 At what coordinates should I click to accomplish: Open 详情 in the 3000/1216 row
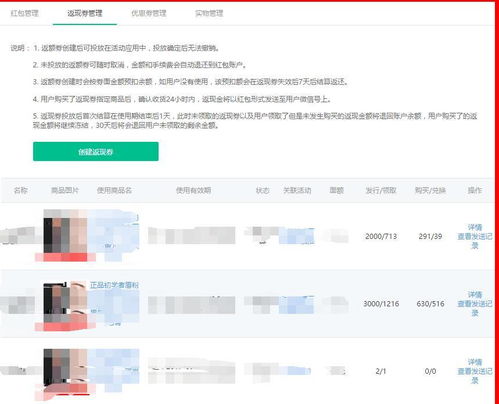tap(475, 295)
